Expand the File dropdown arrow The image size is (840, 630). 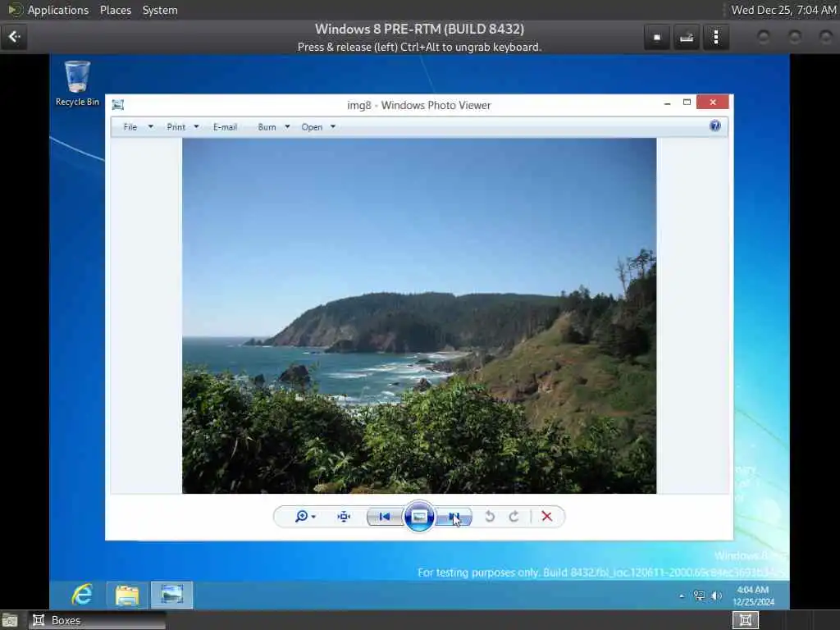tap(151, 127)
